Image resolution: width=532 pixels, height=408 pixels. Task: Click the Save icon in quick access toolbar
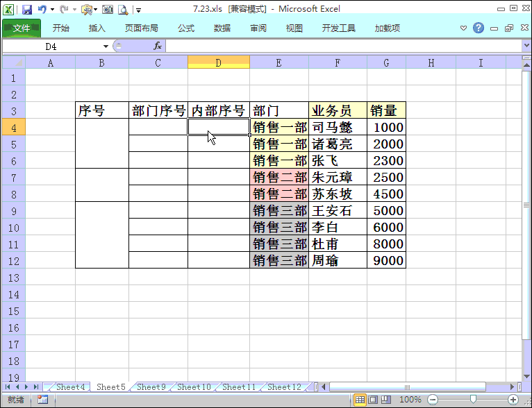[x=27, y=10]
